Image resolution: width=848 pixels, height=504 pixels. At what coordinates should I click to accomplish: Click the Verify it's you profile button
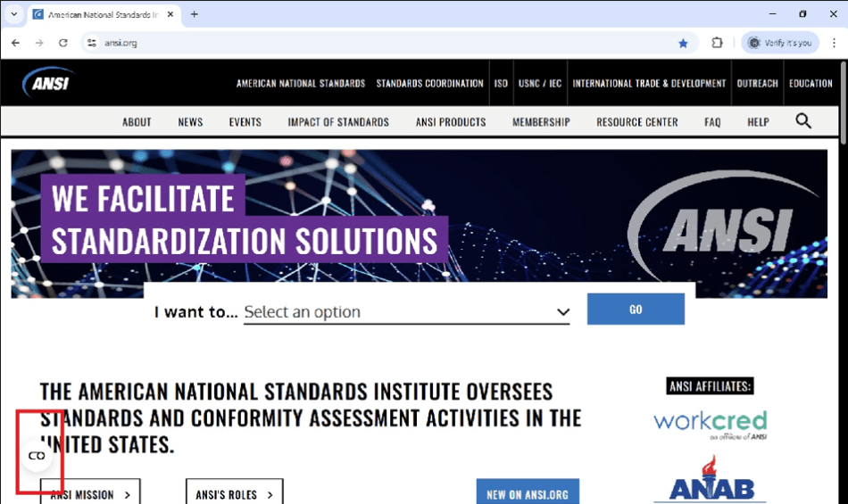pos(780,43)
